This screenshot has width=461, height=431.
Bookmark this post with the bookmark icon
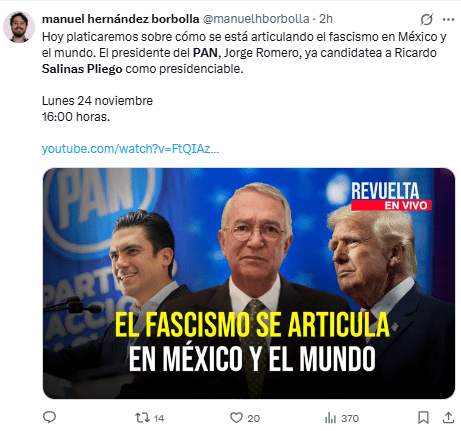(423, 417)
